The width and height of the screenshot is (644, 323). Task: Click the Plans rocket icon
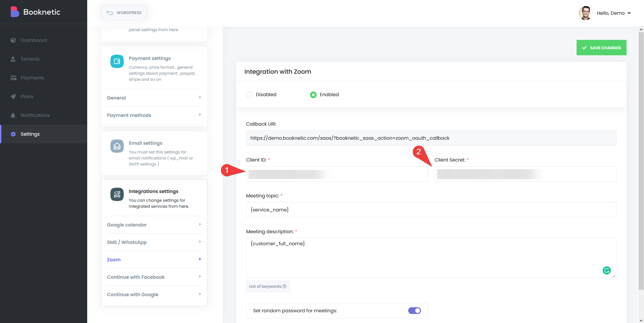click(x=13, y=96)
